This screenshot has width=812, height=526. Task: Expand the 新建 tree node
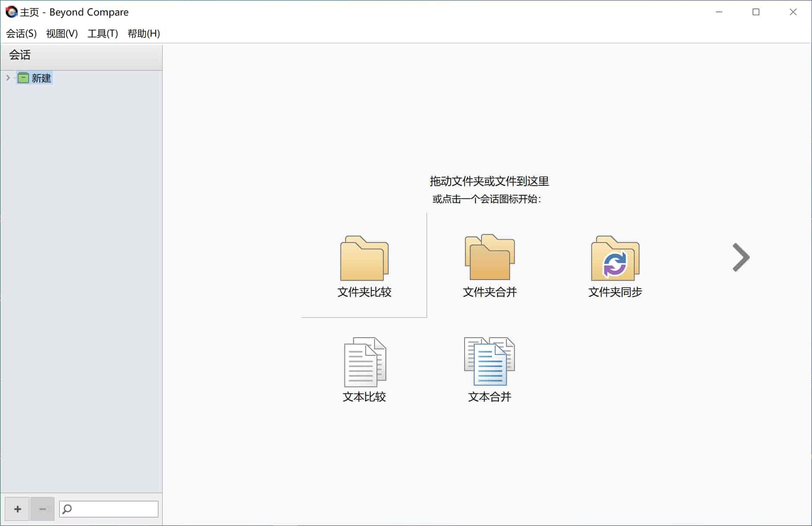8,78
